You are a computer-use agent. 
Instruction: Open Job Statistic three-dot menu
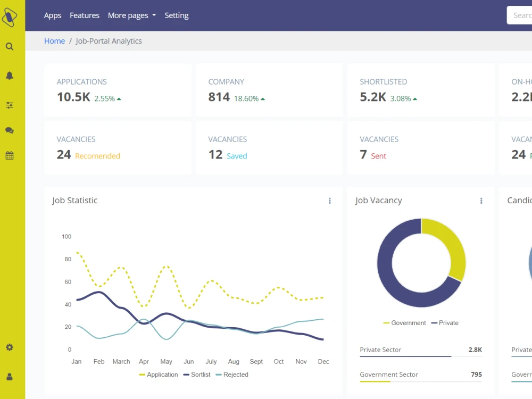(x=329, y=201)
